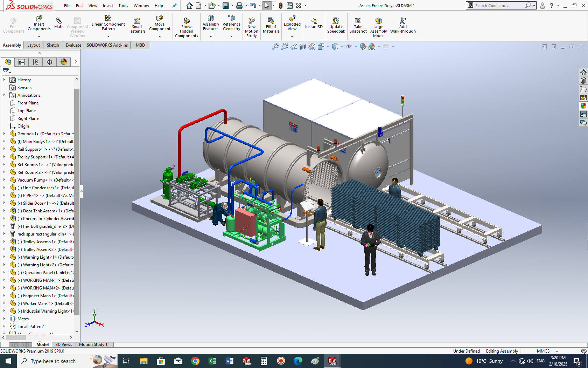
Task: Open DimXpertManager tab icon
Action: [50, 62]
